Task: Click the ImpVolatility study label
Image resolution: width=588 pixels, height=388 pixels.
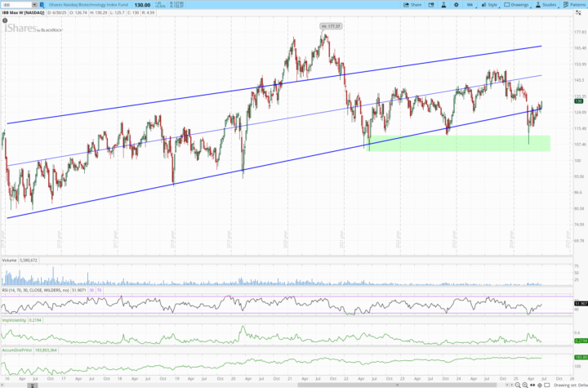Action: (x=14, y=320)
